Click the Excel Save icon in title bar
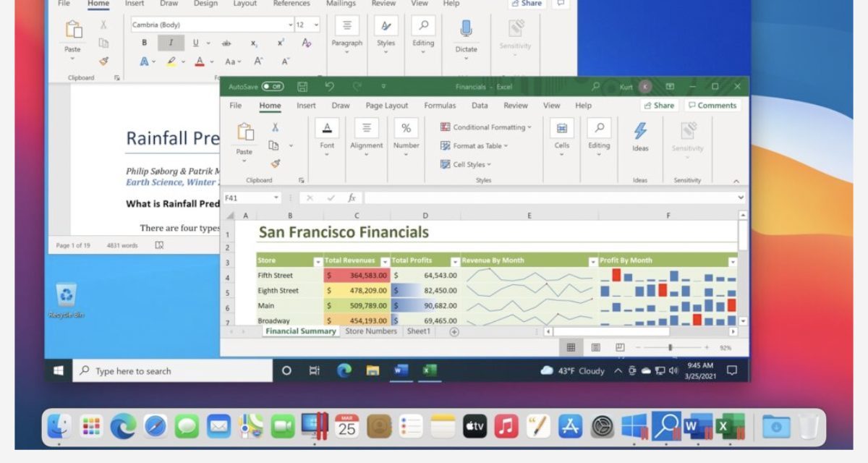The width and height of the screenshot is (868, 463). [302, 87]
